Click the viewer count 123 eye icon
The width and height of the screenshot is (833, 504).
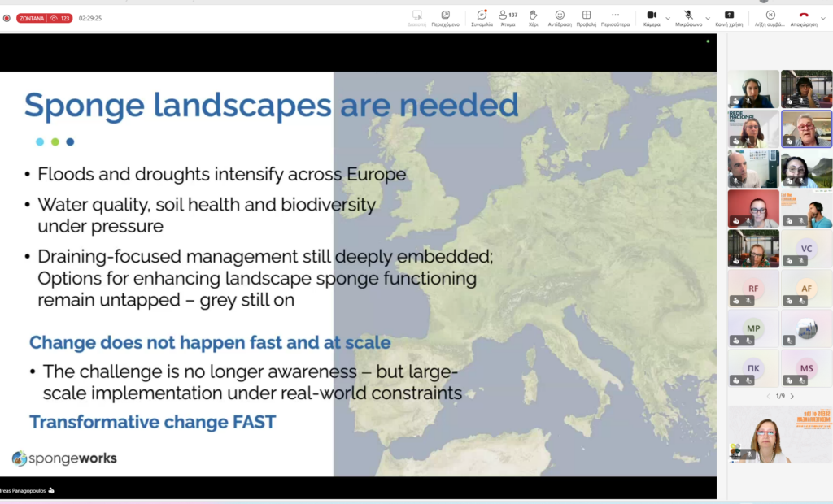(x=54, y=18)
